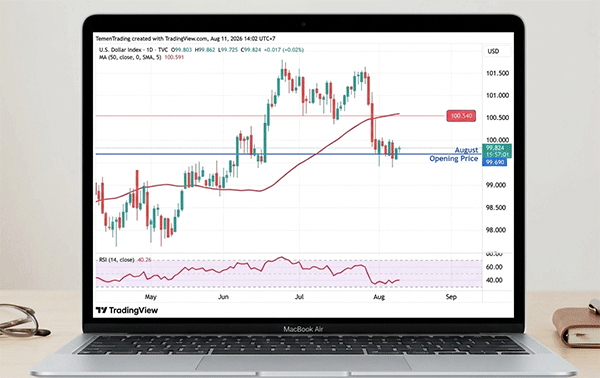The width and height of the screenshot is (600, 378).
Task: Click the close value C99.824
Action: [x=251, y=50]
